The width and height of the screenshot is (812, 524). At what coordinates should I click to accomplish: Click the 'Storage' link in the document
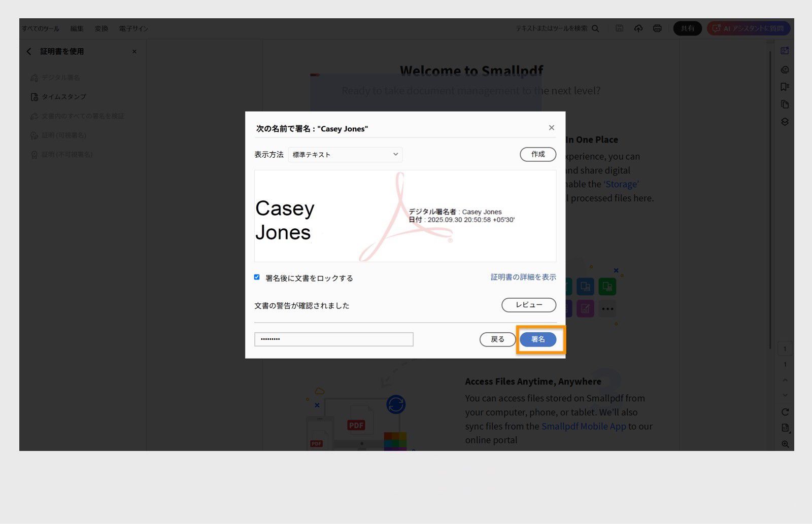point(621,184)
